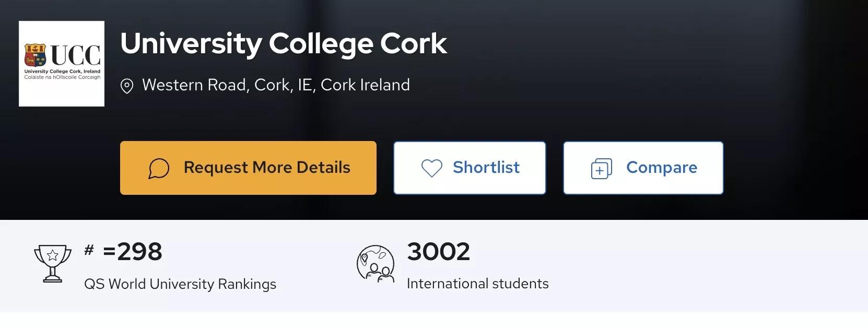The height and width of the screenshot is (328, 868).
Task: Click the Western Road, Cork address text
Action: point(276,85)
